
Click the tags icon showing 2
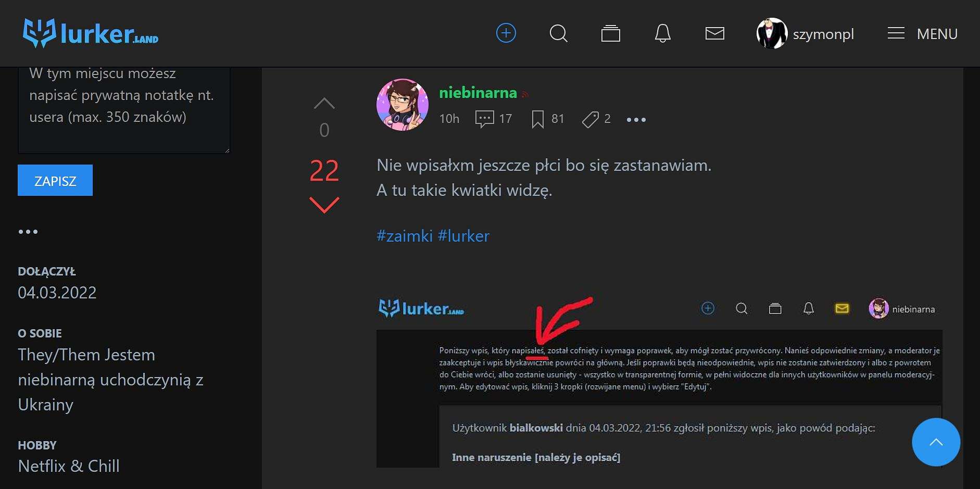pyautogui.click(x=590, y=119)
